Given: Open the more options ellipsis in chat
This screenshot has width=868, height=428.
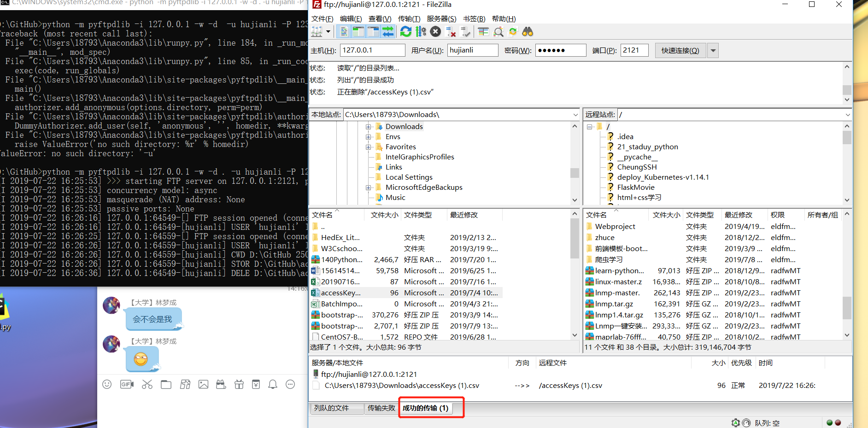Looking at the screenshot, I should (290, 384).
